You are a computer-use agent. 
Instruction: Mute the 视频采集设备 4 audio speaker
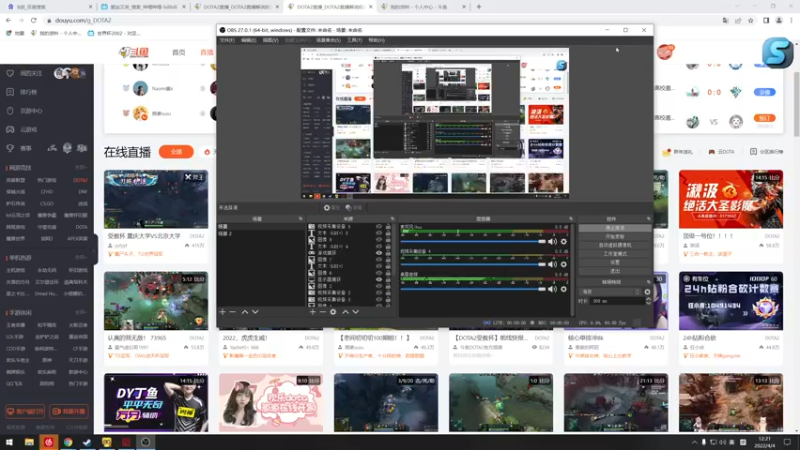point(552,264)
